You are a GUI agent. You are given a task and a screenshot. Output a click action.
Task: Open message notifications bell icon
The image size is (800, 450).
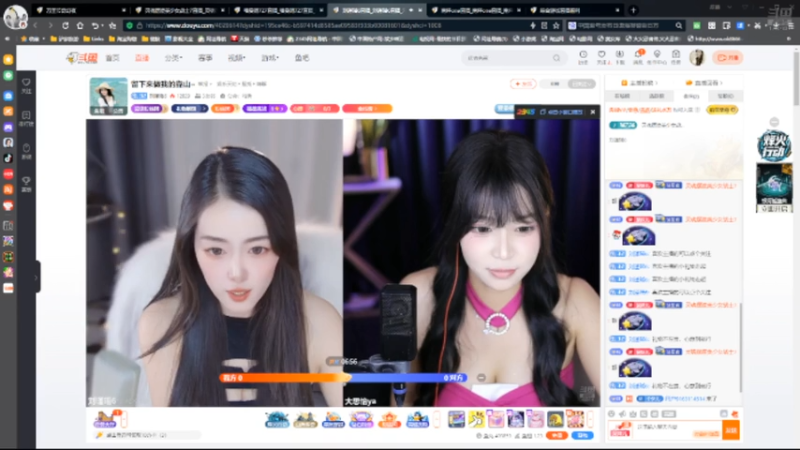638,57
